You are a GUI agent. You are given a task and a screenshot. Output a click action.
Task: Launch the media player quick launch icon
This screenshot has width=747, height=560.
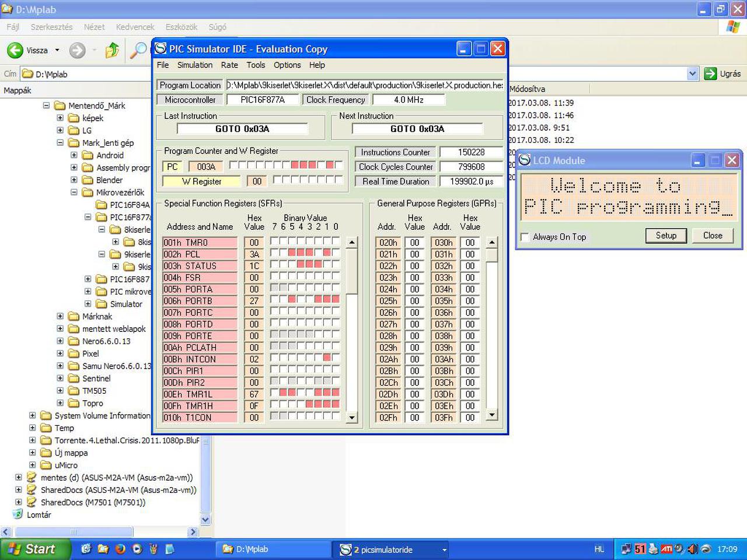click(137, 549)
